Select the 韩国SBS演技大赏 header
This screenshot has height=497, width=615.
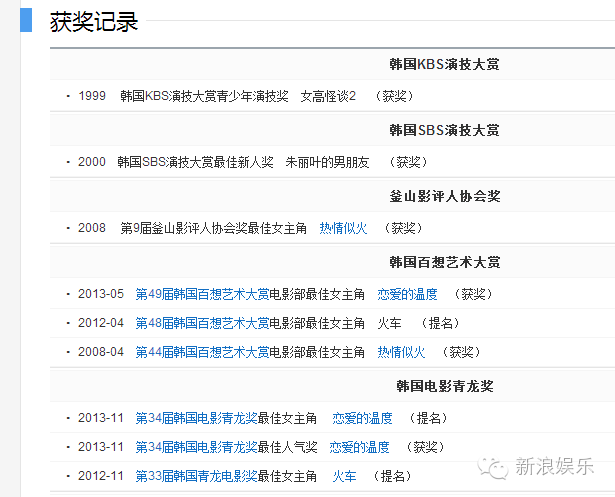pyautogui.click(x=444, y=130)
